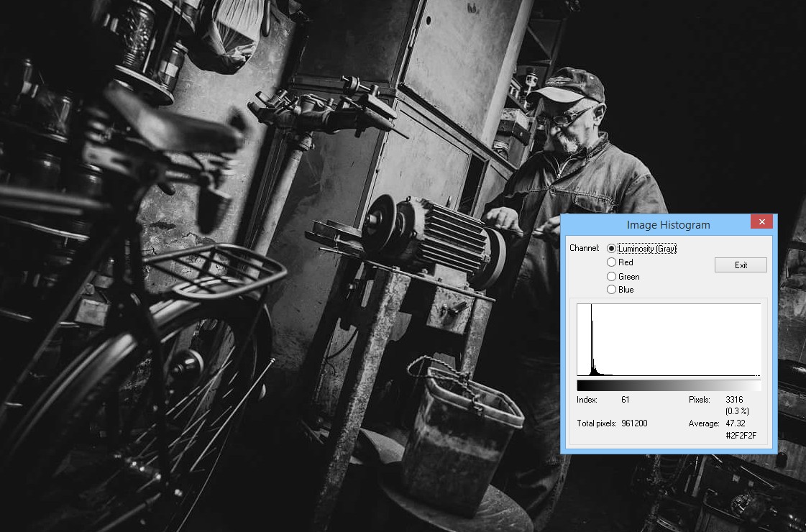Select the Luminosity (Gray) channel option
This screenshot has height=532, width=806.
(x=612, y=249)
